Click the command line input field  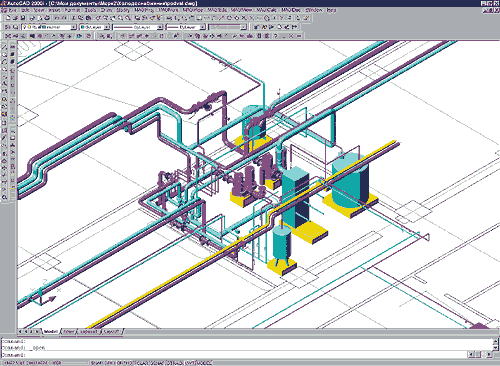coord(233,355)
